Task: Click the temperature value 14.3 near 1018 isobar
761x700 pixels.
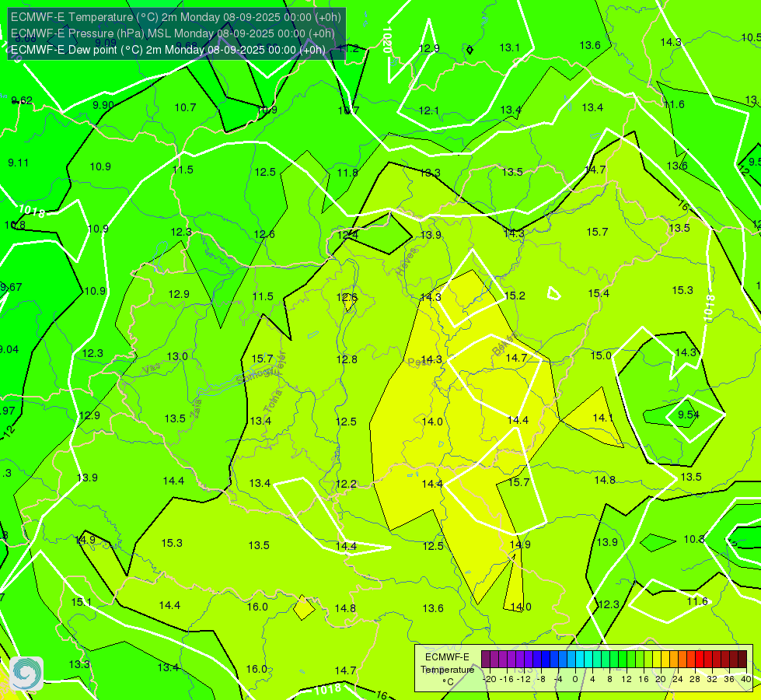Action: coord(686,352)
